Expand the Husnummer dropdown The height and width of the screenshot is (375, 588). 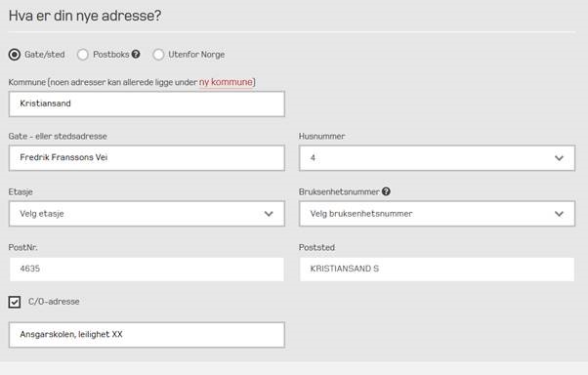coord(437,158)
